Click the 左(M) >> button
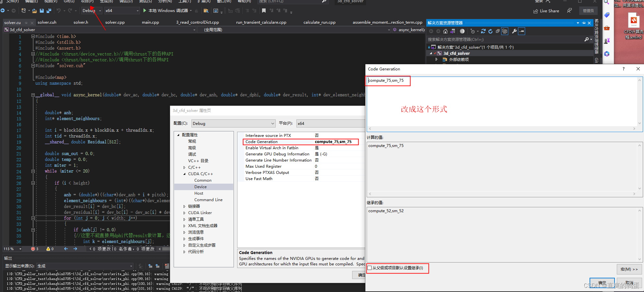 (x=629, y=269)
